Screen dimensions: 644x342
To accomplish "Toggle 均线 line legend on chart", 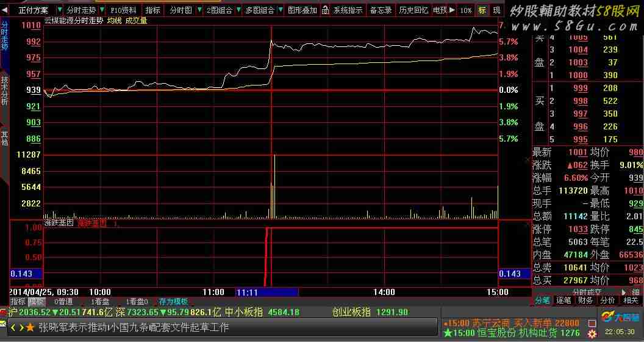I will pyautogui.click(x=114, y=20).
